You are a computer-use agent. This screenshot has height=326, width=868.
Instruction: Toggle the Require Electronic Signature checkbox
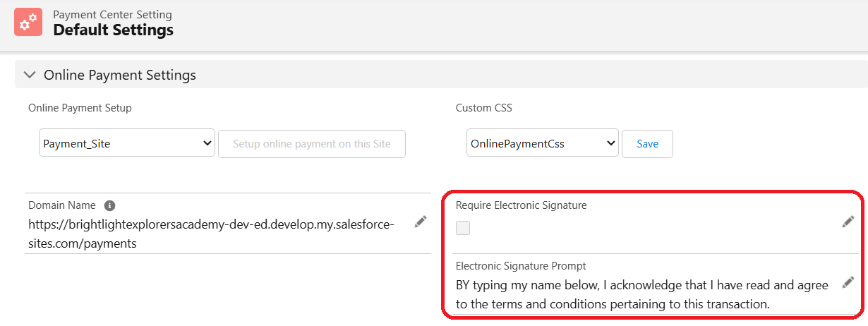coord(463,228)
